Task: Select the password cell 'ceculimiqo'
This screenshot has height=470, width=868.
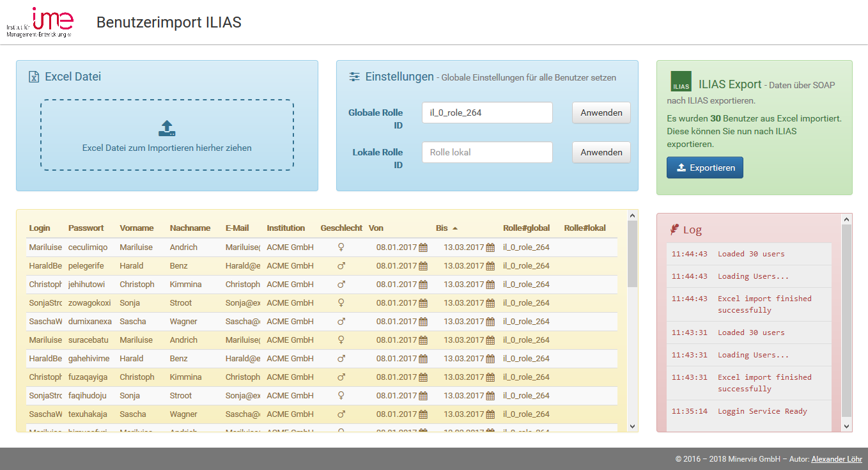Action: pos(88,247)
